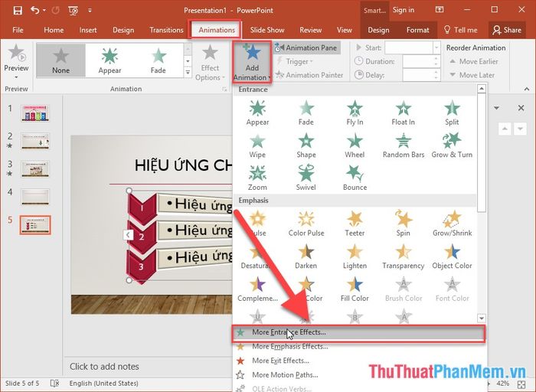This screenshot has height=392, width=536.
Task: Open the File tab
Action: pos(18,30)
